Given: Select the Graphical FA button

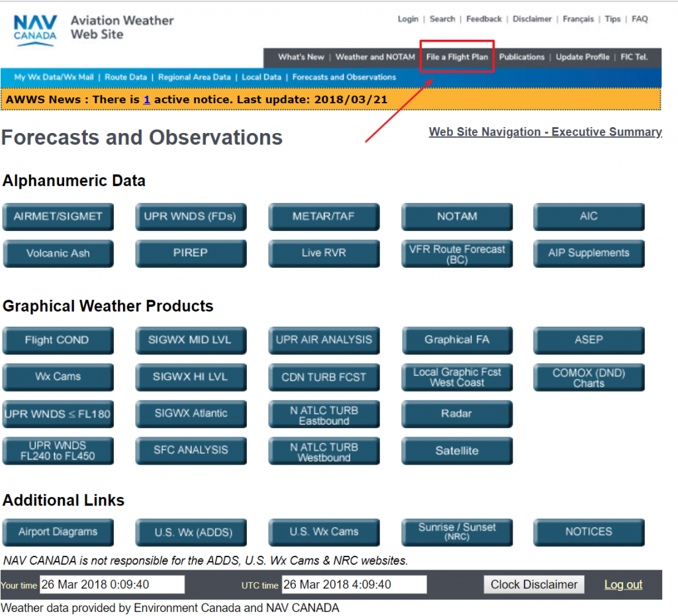Looking at the screenshot, I should pyautogui.click(x=457, y=340).
